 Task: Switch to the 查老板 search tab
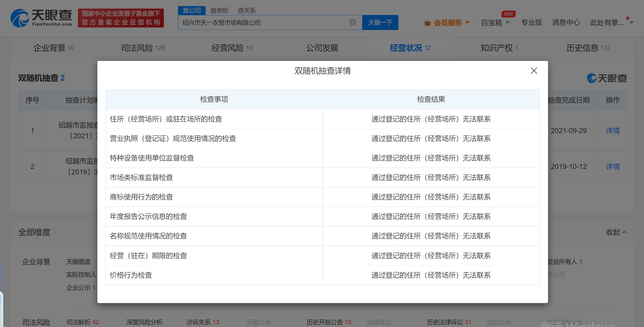click(219, 10)
